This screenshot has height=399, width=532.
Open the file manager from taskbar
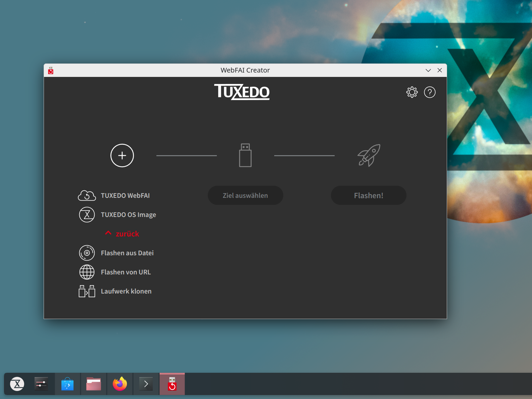94,384
